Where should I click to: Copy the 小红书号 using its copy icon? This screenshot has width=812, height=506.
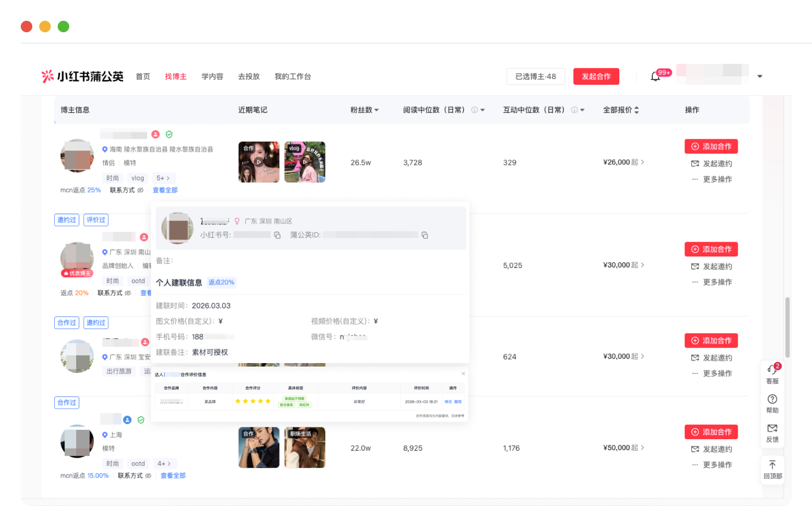tap(277, 235)
